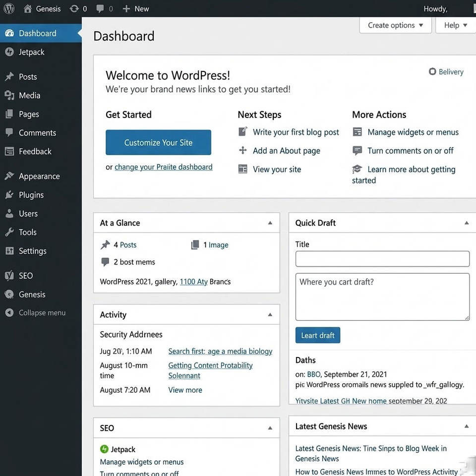
Task: Click the Pages sidebar icon
Action: tap(9, 114)
